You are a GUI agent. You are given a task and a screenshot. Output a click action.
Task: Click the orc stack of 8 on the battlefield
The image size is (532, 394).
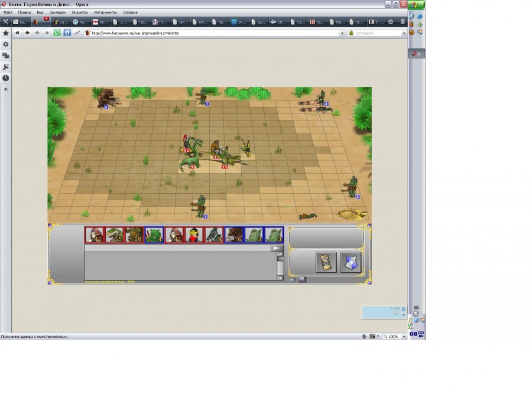(352, 187)
